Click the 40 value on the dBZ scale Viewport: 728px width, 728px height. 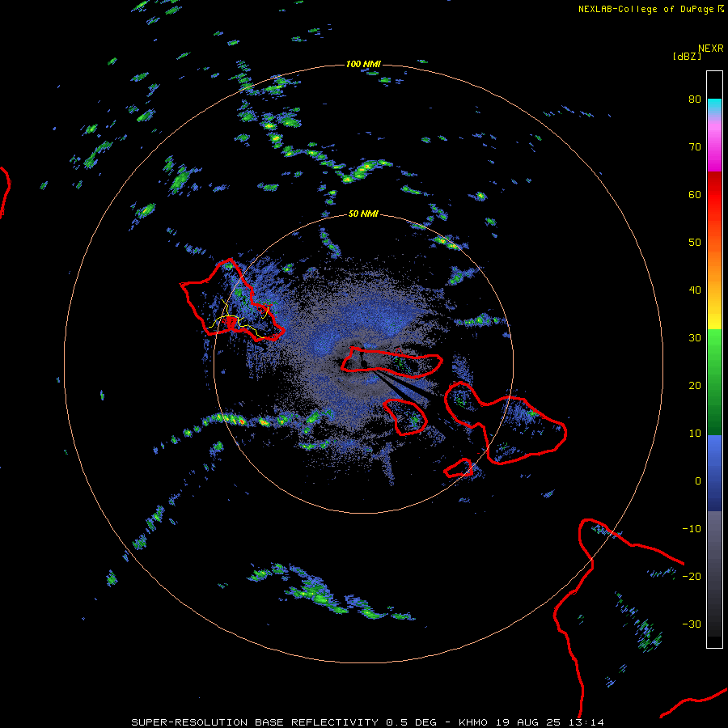(x=695, y=290)
